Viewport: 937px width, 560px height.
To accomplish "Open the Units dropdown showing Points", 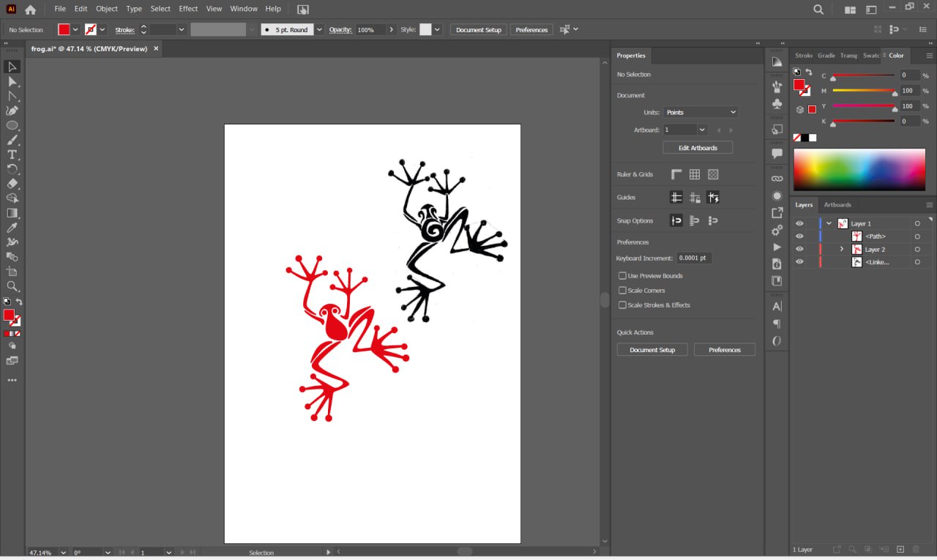I will [701, 112].
